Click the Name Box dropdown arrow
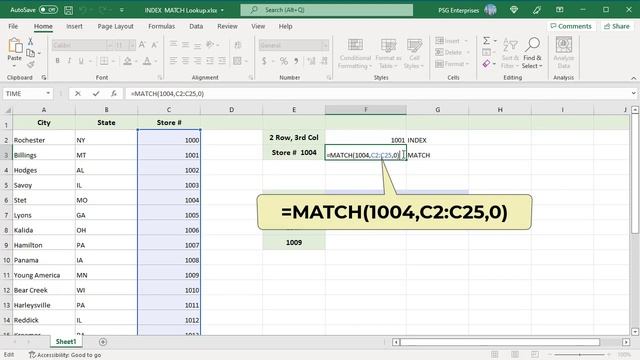 pyautogui.click(x=48, y=93)
